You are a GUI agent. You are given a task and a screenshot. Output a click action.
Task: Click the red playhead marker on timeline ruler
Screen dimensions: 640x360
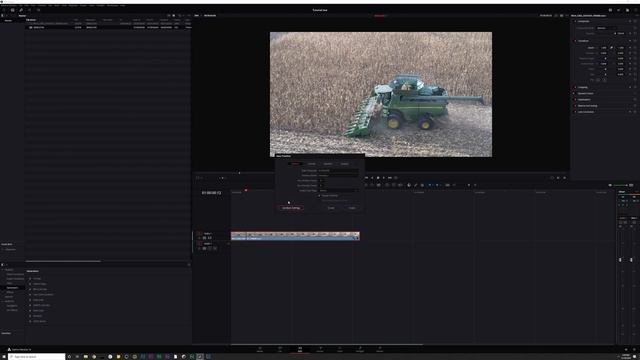(246, 190)
